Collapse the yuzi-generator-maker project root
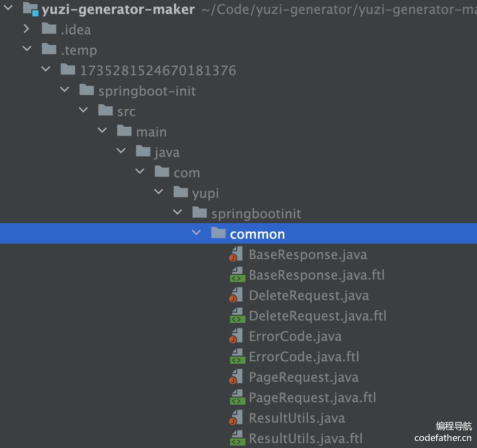477x448 pixels. (8, 8)
